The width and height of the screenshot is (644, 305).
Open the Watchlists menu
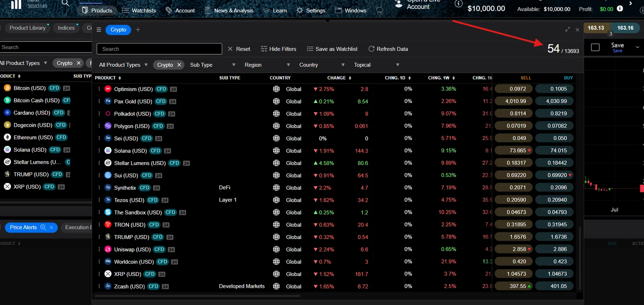pyautogui.click(x=139, y=10)
